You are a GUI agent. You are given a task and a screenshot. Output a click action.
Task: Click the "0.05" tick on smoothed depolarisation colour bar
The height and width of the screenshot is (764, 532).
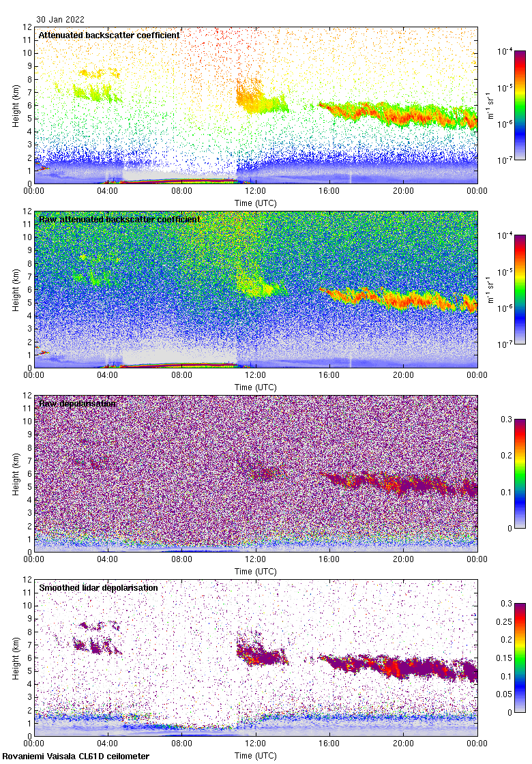click(x=504, y=694)
